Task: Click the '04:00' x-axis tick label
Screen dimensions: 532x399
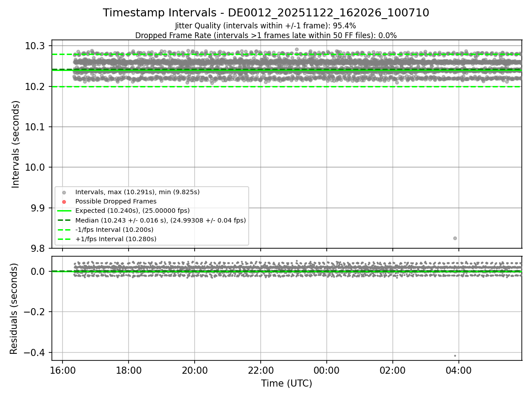Action: 459,370
